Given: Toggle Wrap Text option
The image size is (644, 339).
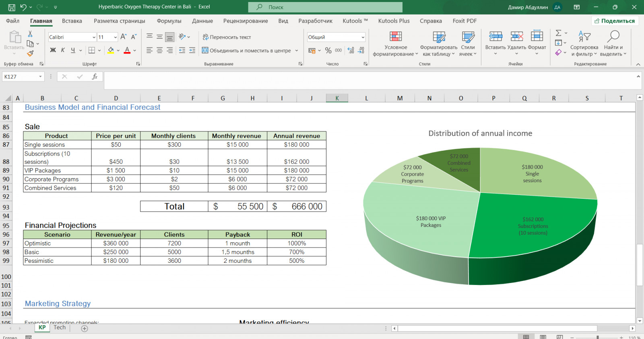Looking at the screenshot, I should click(x=227, y=37).
